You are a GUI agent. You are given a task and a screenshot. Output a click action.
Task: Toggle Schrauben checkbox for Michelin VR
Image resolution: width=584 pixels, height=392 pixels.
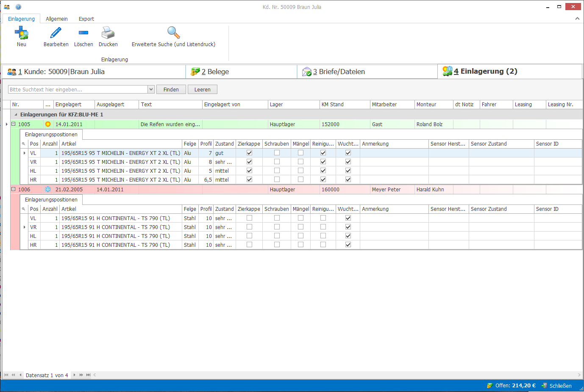click(x=277, y=162)
